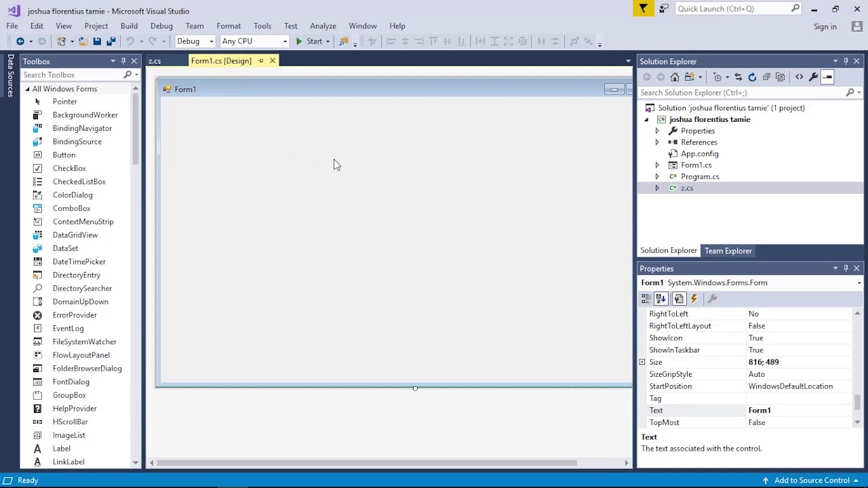Open the Start button dropdown arrow
868x488 pixels.
pos(327,41)
